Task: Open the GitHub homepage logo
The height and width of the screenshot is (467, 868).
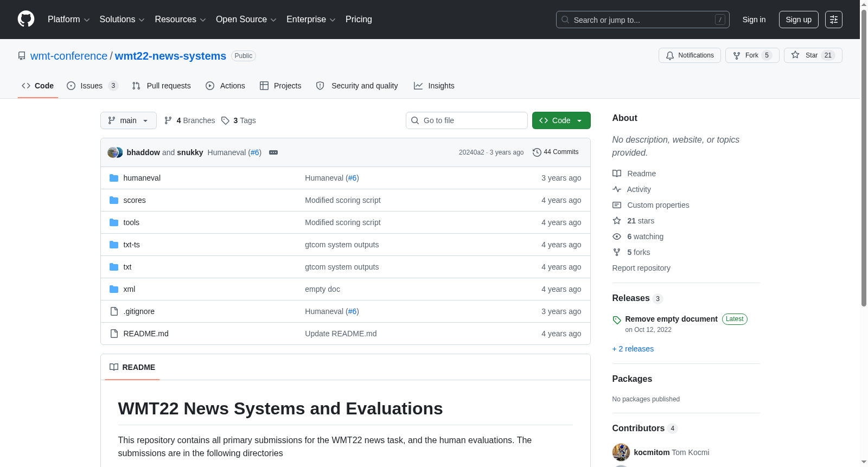Action: (26, 19)
